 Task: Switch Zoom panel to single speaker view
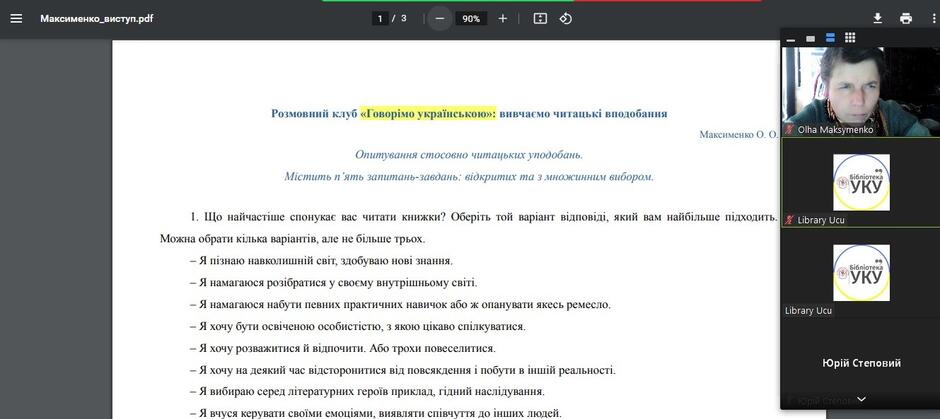tap(811, 38)
